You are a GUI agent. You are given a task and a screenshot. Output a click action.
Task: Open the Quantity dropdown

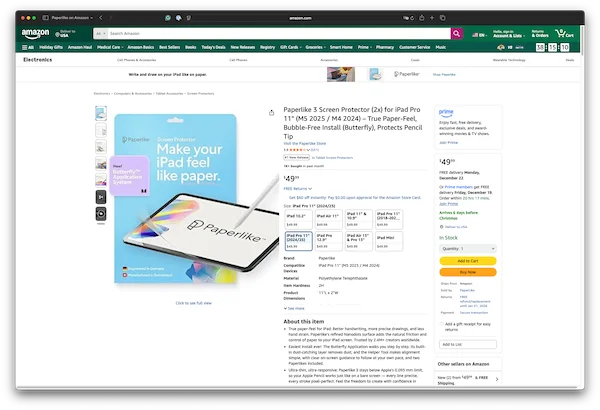(468, 248)
